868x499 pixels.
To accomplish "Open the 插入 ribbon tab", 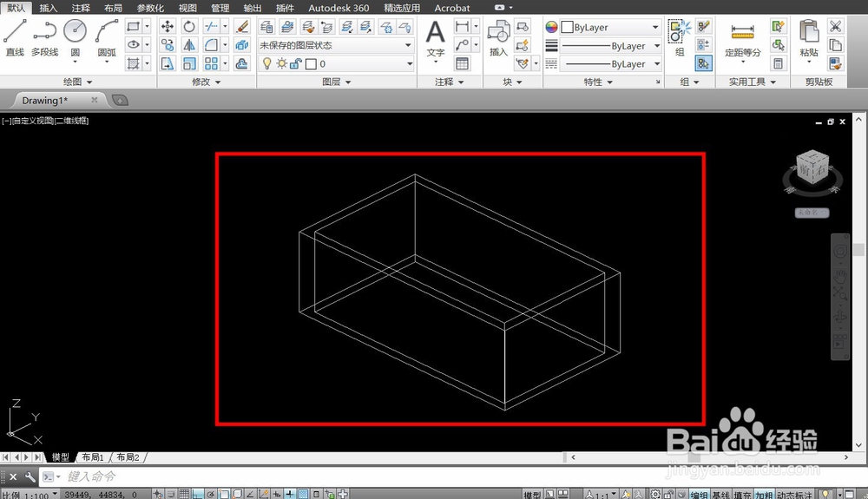I will click(48, 8).
